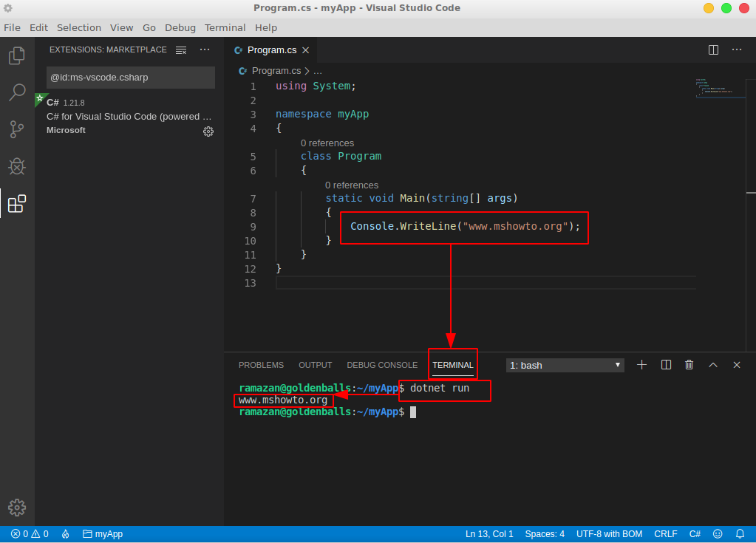Open the Debug view in activity bar
This screenshot has width=756, height=543.
point(17,166)
